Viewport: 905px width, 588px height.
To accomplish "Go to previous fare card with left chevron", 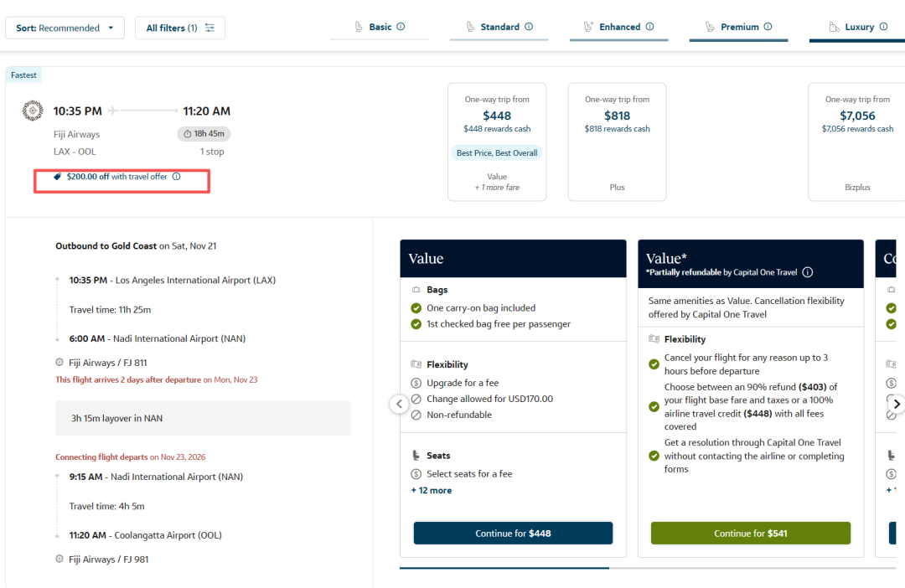I will (400, 404).
